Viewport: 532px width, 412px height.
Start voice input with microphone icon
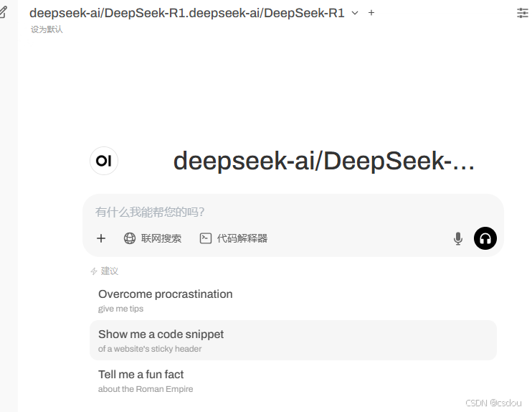pyautogui.click(x=458, y=238)
